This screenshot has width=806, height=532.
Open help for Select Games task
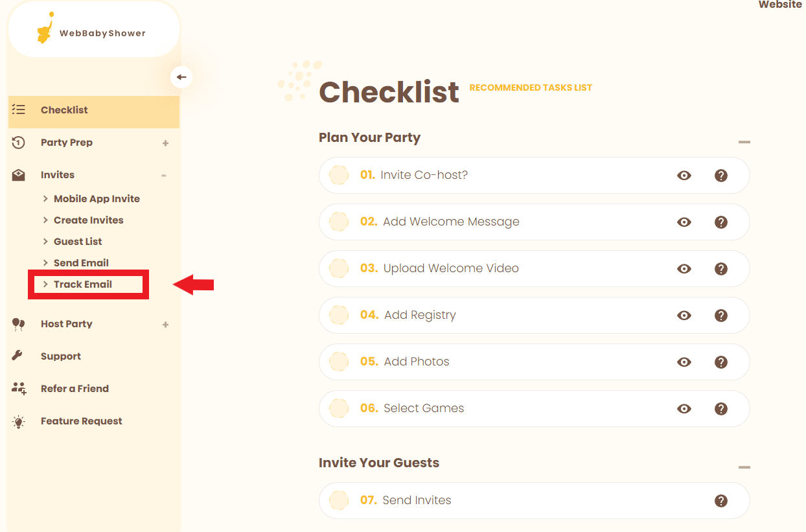click(720, 408)
